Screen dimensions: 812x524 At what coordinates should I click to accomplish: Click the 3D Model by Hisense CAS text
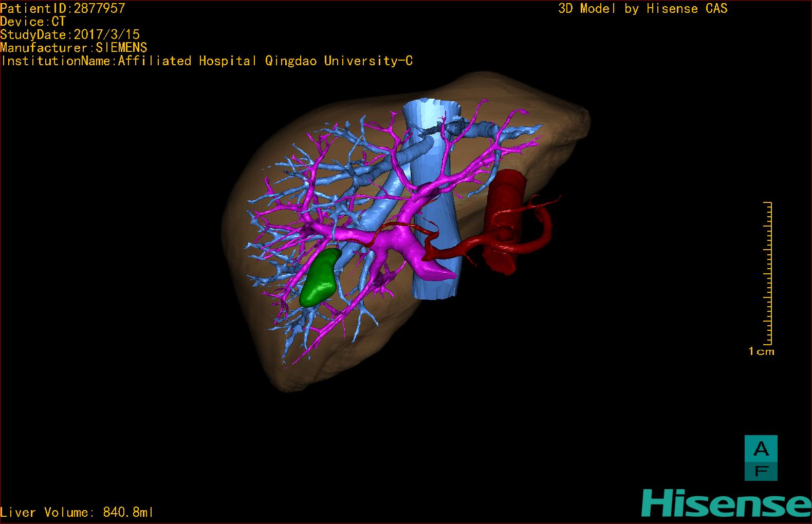click(x=643, y=8)
